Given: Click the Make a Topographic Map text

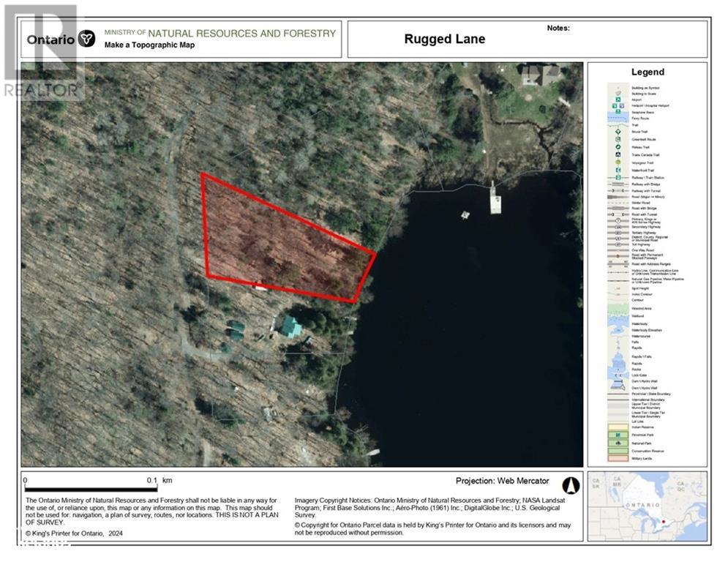Looking at the screenshot, I should [149, 45].
